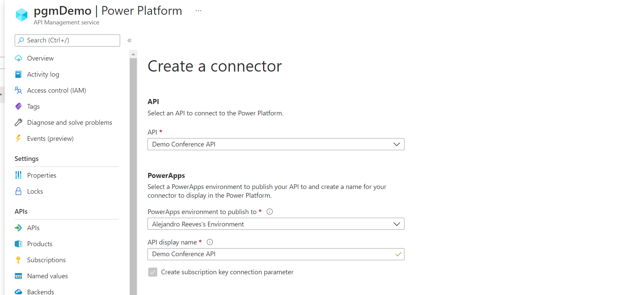The image size is (644, 295).
Task: Open Named values in the sidebar
Action: [47, 276]
